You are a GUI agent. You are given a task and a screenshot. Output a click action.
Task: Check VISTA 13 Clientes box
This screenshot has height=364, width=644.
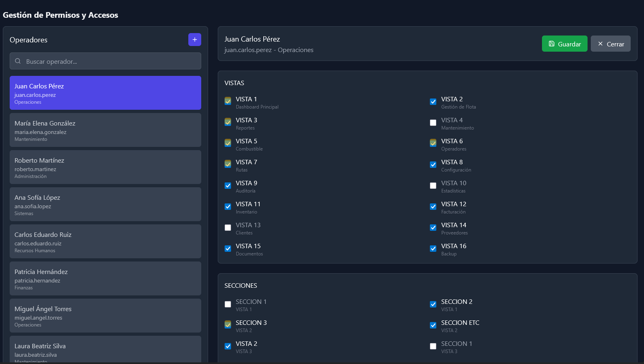pos(228,228)
